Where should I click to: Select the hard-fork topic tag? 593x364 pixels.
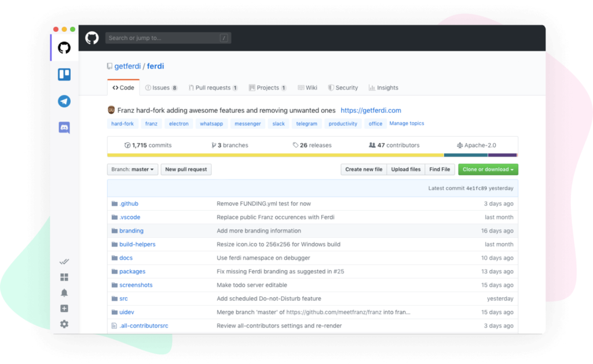click(123, 124)
